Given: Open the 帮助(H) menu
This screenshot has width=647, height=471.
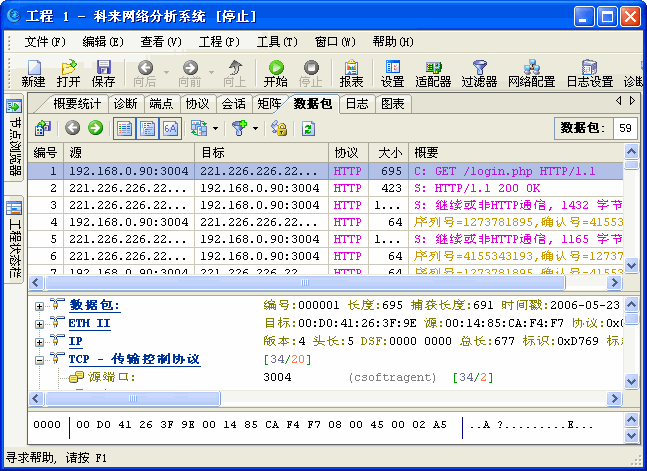Looking at the screenshot, I should pos(393,42).
